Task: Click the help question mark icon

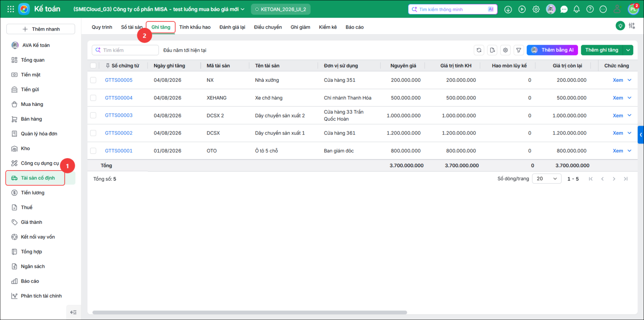Action: [590, 9]
